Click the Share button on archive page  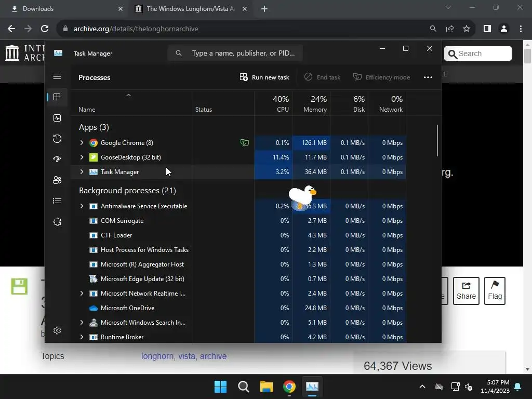pyautogui.click(x=466, y=291)
